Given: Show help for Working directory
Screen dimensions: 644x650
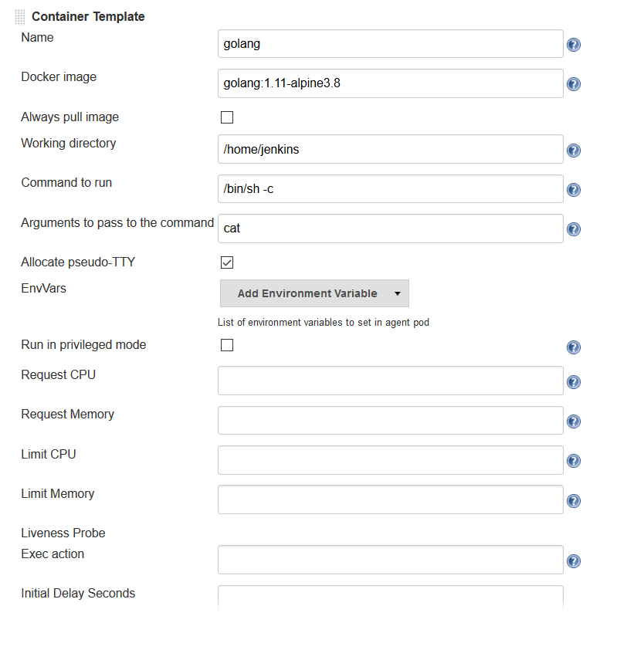Looking at the screenshot, I should (x=574, y=151).
